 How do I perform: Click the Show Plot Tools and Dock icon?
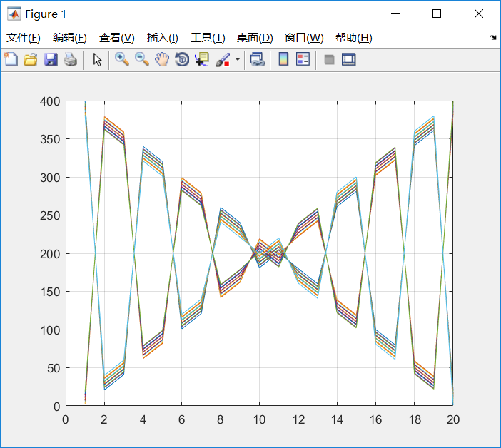tap(348, 60)
